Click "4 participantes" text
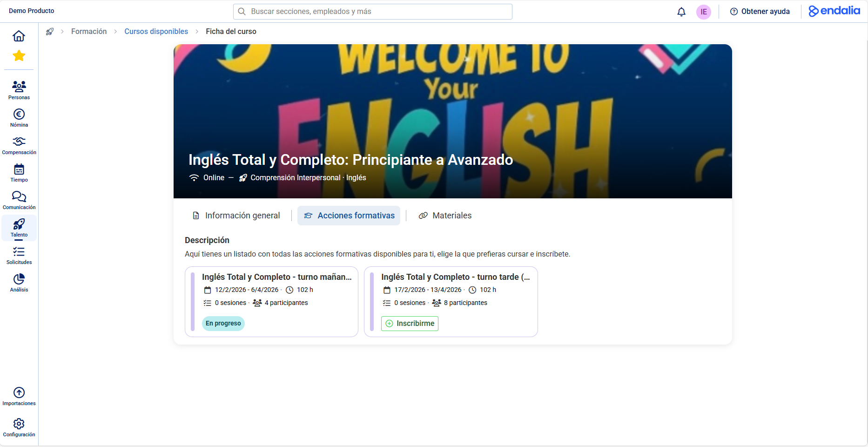 click(x=286, y=303)
